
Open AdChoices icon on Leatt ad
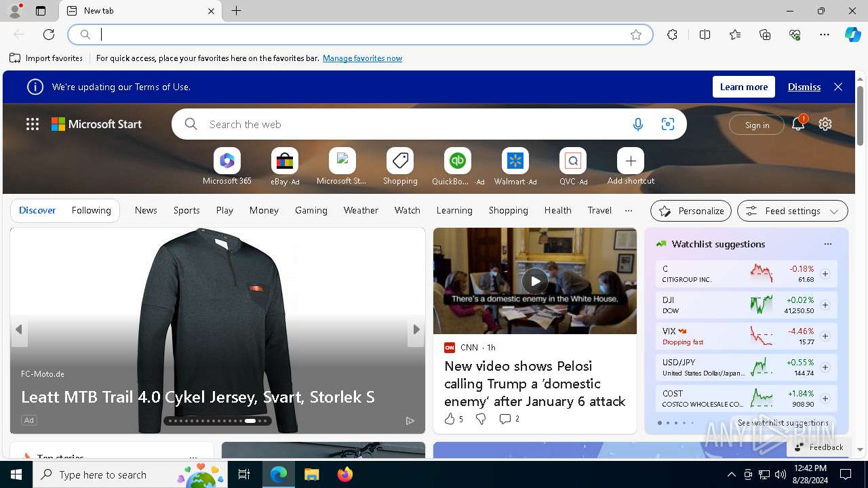(x=410, y=421)
